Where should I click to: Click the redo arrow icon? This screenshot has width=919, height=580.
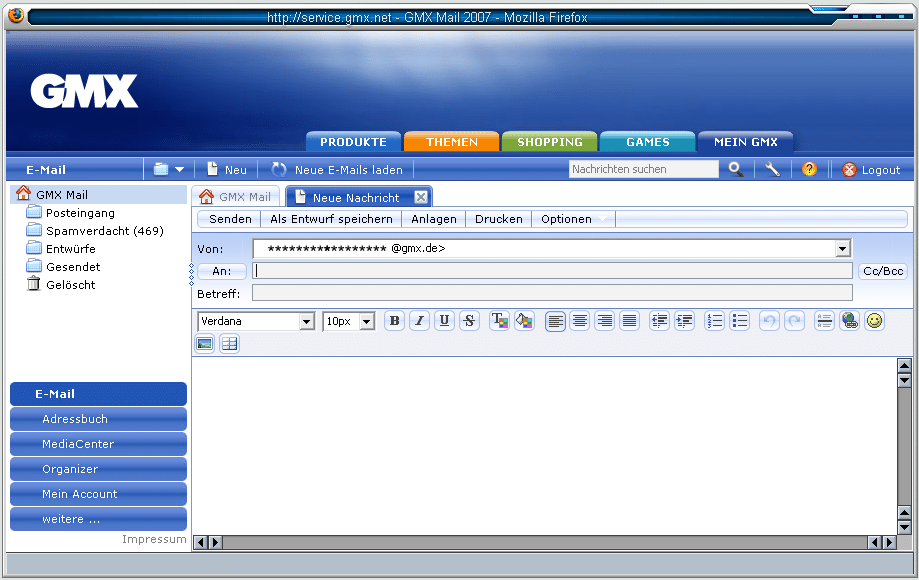794,321
